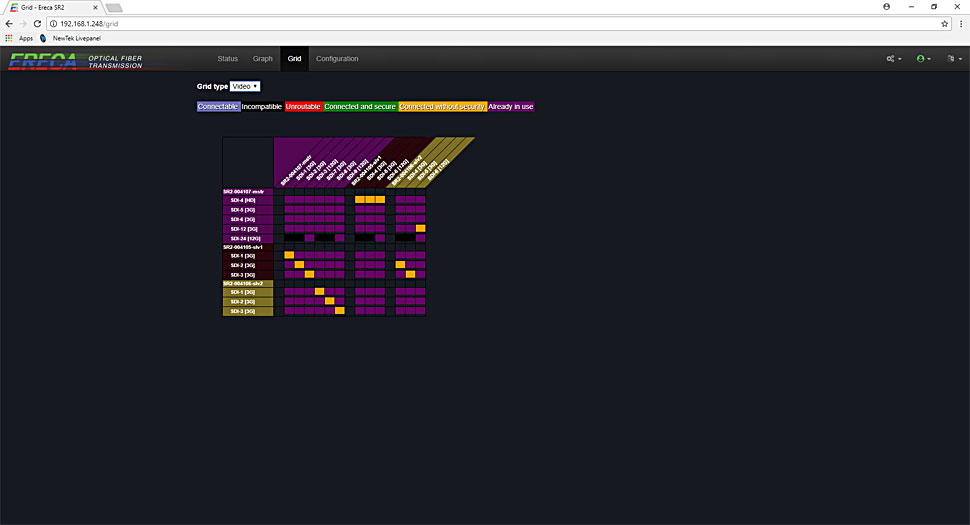The image size is (970, 525).
Task: Click the red Unroutable legend swatch
Action: 303,106
